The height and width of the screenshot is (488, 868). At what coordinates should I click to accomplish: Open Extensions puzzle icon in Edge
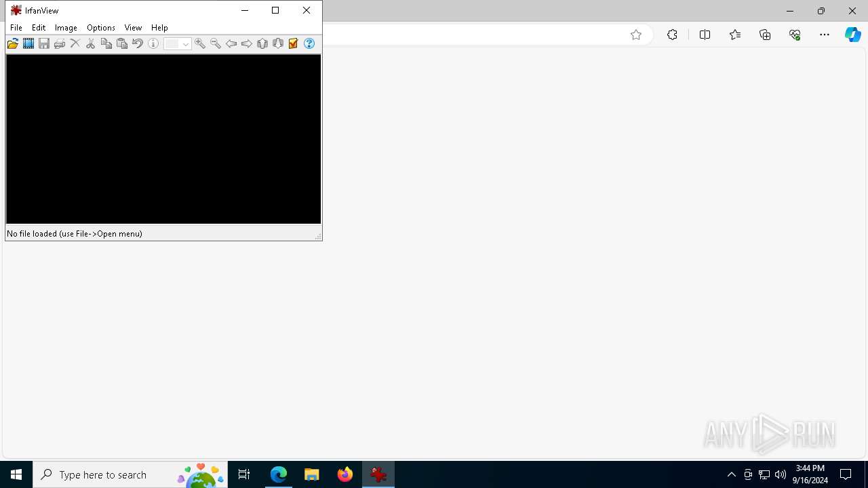672,35
